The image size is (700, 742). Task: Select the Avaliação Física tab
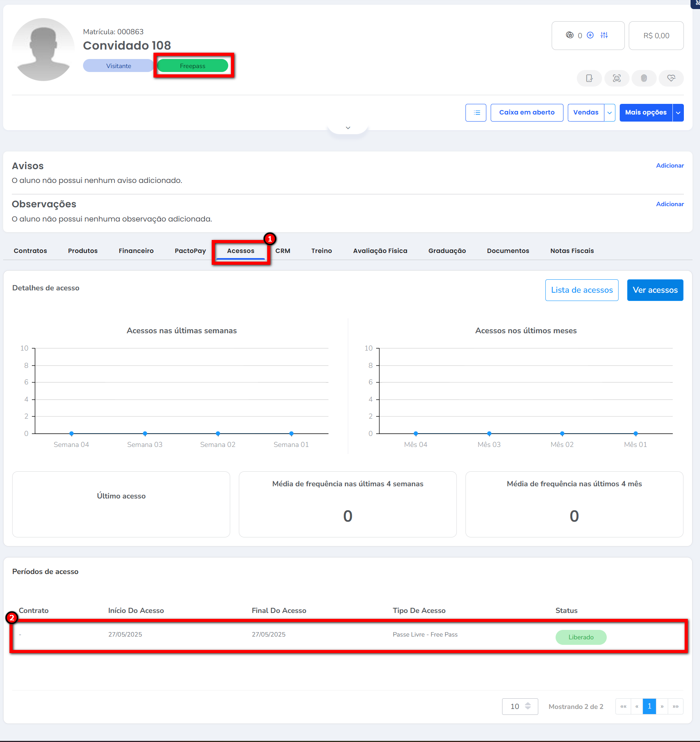[380, 251]
